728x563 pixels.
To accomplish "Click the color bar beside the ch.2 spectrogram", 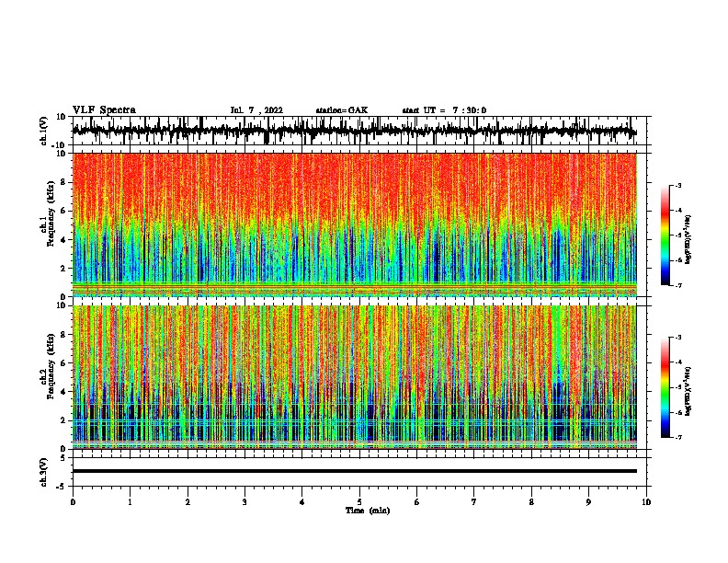I will tap(665, 387).
